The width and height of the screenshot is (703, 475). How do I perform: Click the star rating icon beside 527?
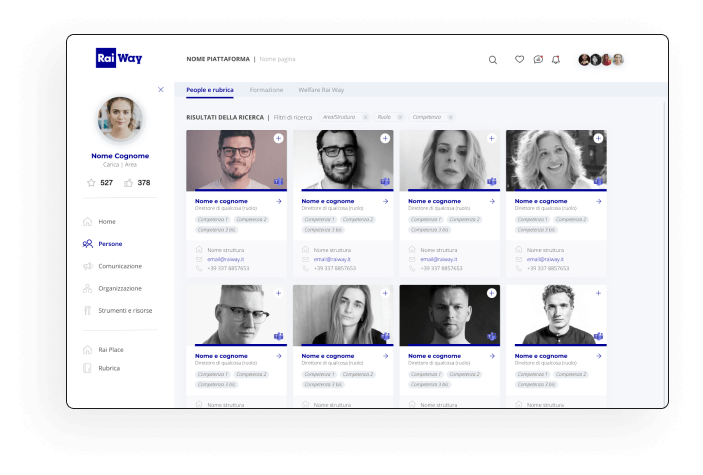92,183
